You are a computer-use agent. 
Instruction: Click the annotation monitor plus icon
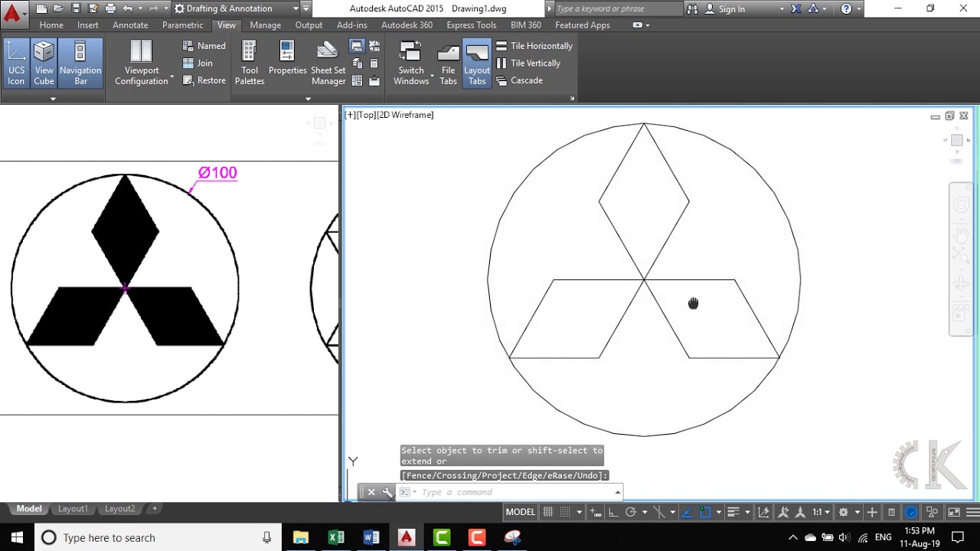pyautogui.click(x=871, y=512)
